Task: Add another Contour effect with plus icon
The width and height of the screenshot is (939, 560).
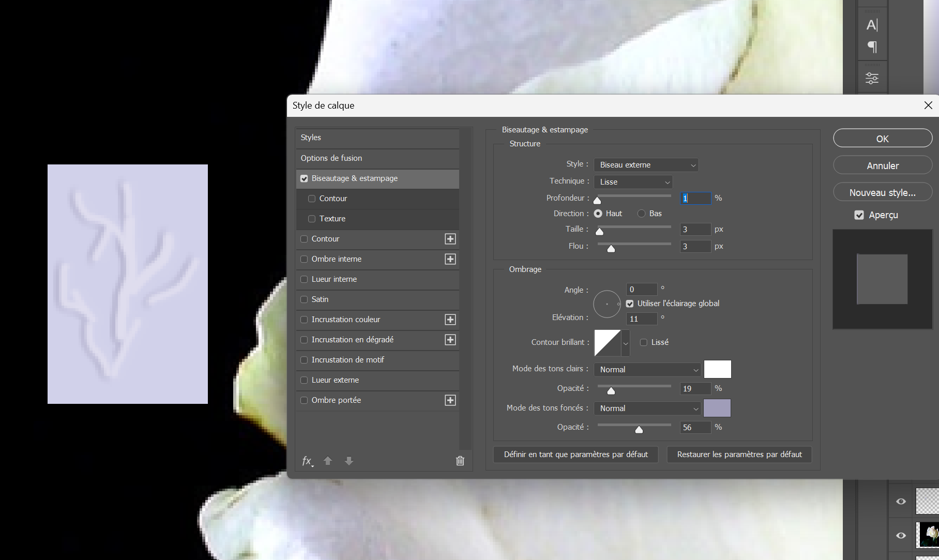Action: pos(450,239)
